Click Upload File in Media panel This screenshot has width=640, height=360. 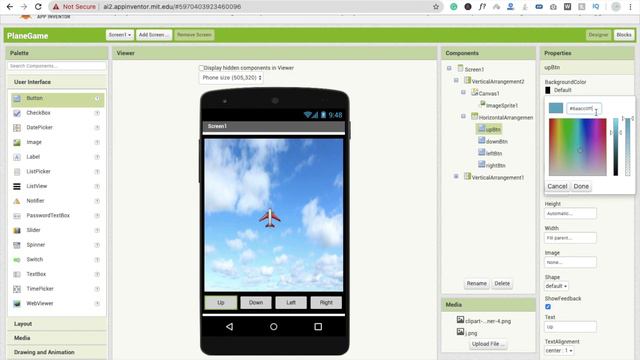point(488,344)
